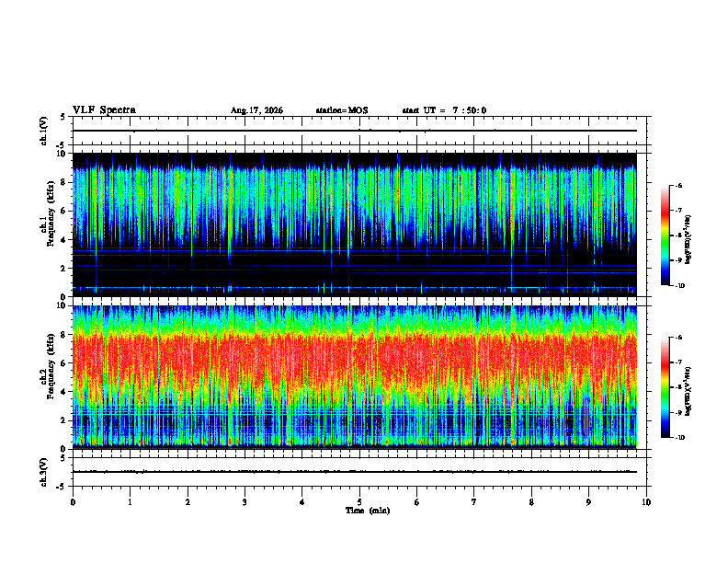Viewport: 728px width, 563px height.
Task: Click the "ch.1(V)" axis label
Action: [x=43, y=131]
